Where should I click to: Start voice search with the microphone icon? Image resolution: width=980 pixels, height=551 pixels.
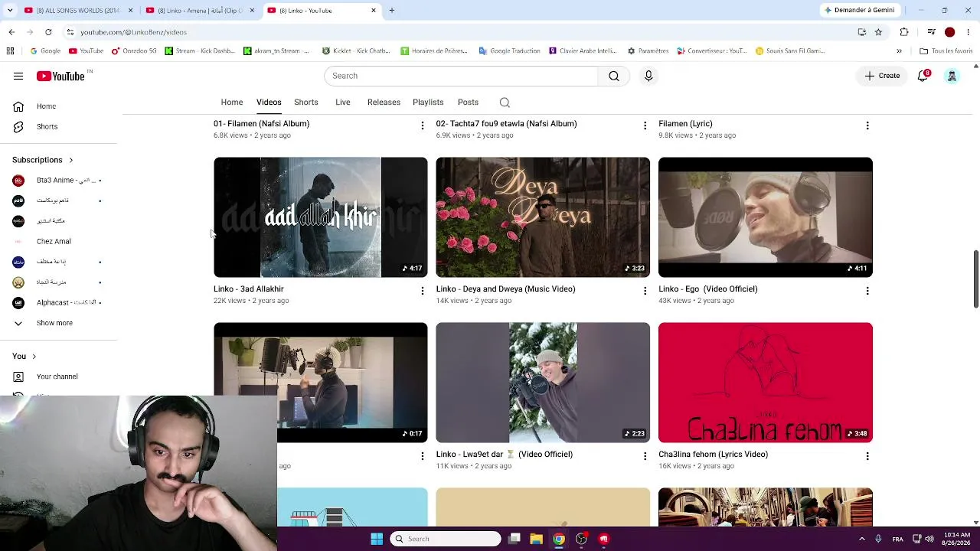648,76
